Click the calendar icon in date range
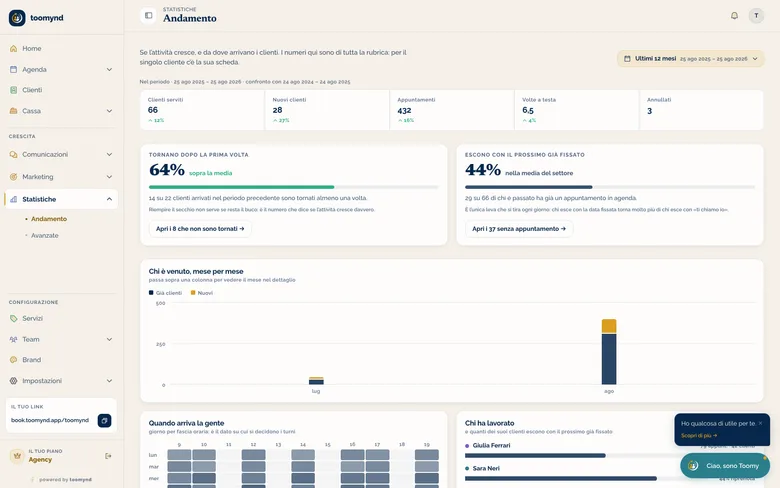The height and width of the screenshot is (488, 780). click(627, 59)
